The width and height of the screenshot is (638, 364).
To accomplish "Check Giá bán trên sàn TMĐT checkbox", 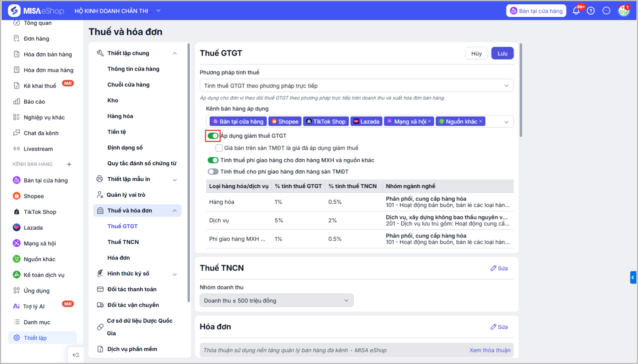I will (219, 148).
